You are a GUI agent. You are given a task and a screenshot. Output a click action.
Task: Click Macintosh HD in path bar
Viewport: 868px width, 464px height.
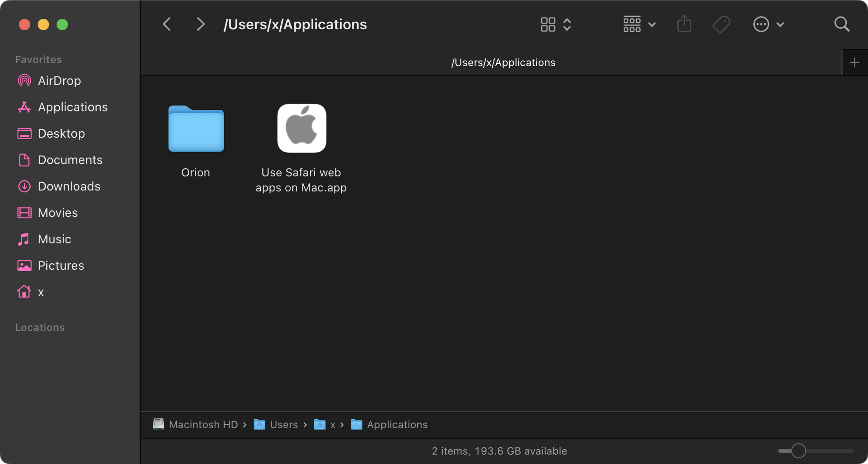203,424
